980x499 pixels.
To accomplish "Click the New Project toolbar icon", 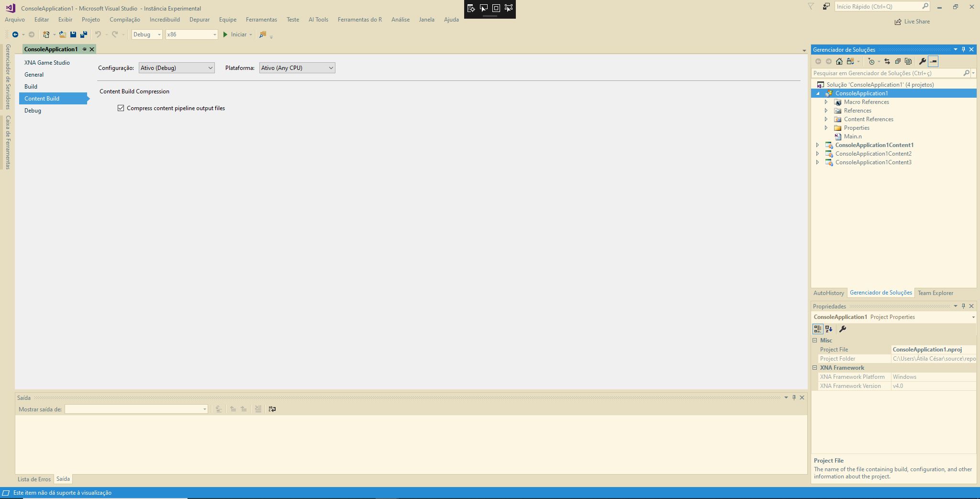I will pos(45,34).
